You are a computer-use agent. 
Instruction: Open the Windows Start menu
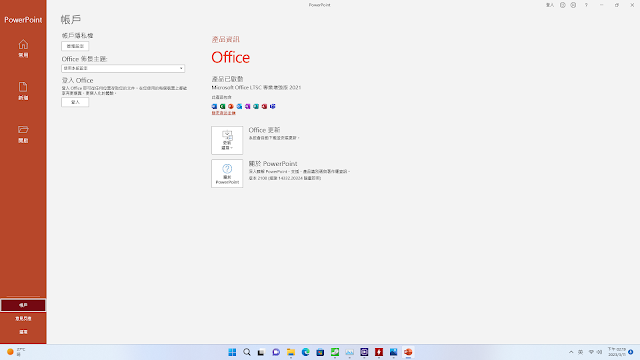pyautogui.click(x=232, y=352)
